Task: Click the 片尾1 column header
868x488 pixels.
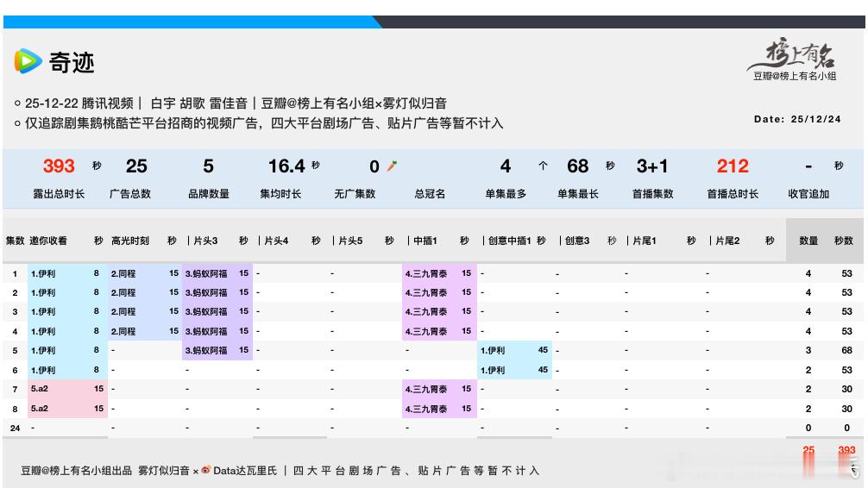Action: [645, 241]
